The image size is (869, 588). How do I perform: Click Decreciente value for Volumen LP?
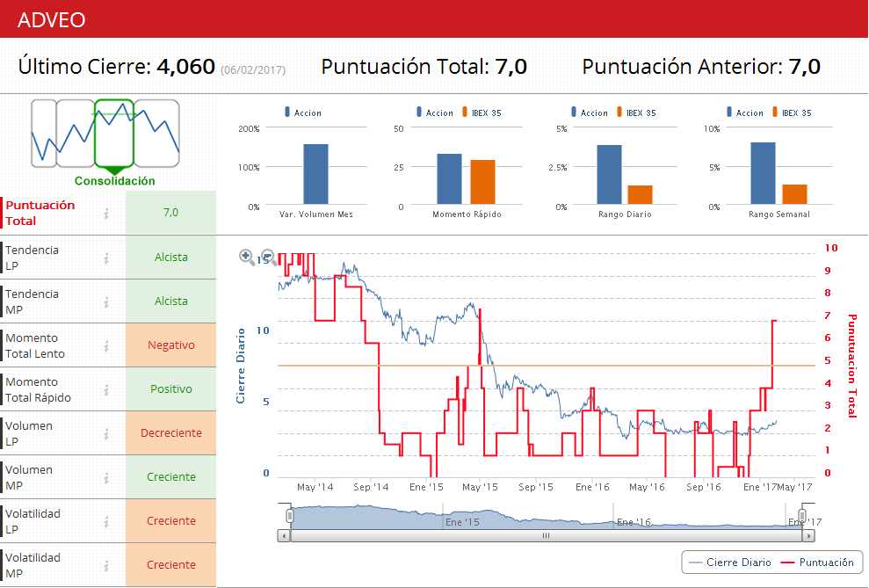170,432
